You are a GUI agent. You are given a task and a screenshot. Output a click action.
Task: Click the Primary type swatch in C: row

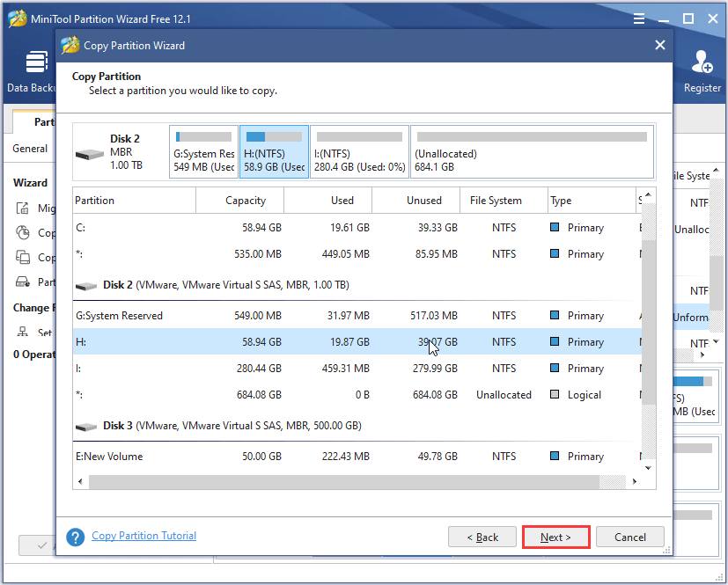(x=555, y=227)
